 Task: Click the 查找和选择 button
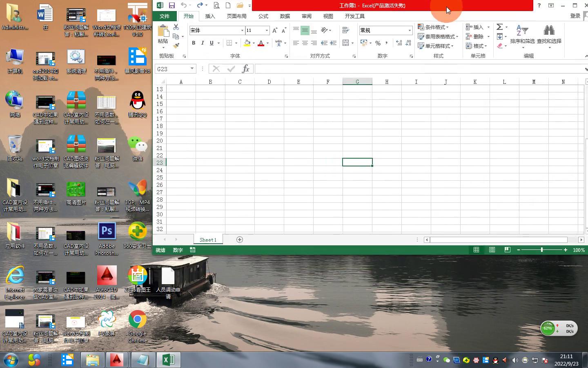pyautogui.click(x=549, y=36)
